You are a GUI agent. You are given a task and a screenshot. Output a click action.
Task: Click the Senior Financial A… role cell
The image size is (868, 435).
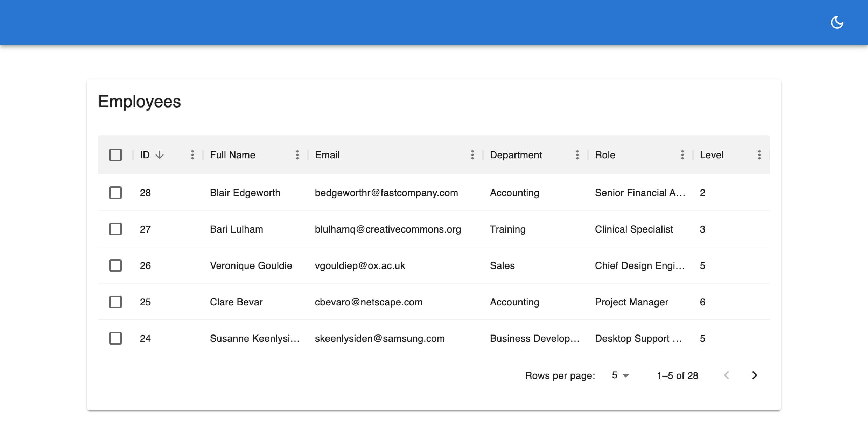click(640, 193)
